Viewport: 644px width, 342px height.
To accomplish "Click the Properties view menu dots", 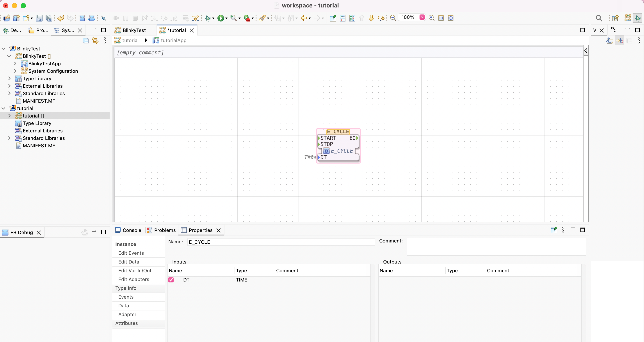I will [564, 230].
